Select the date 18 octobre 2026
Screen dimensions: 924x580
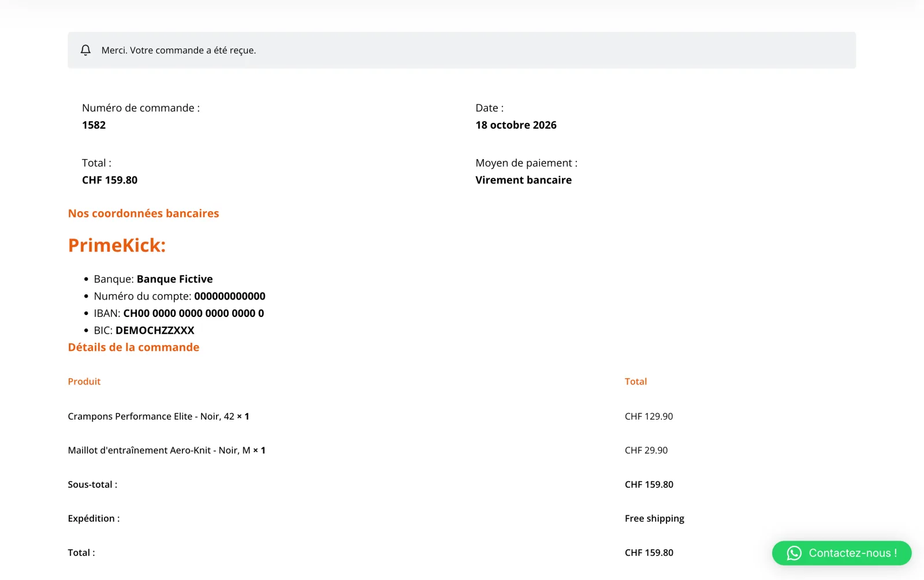516,125
